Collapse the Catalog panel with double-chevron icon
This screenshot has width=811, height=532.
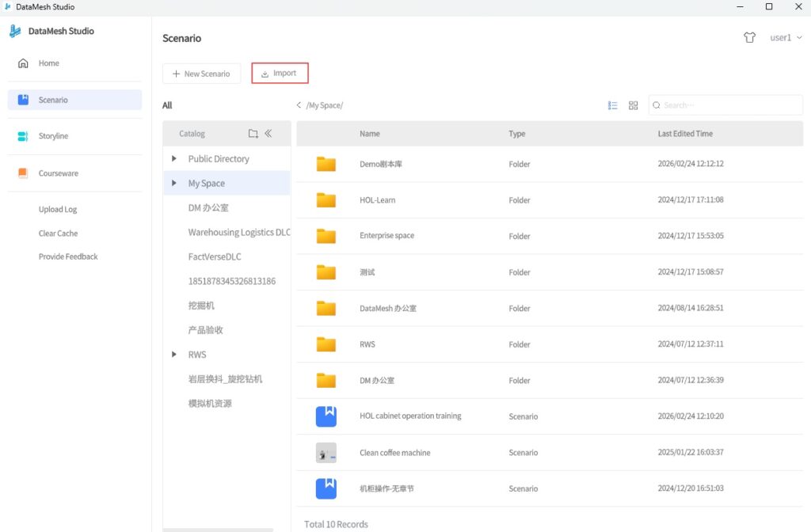point(268,134)
